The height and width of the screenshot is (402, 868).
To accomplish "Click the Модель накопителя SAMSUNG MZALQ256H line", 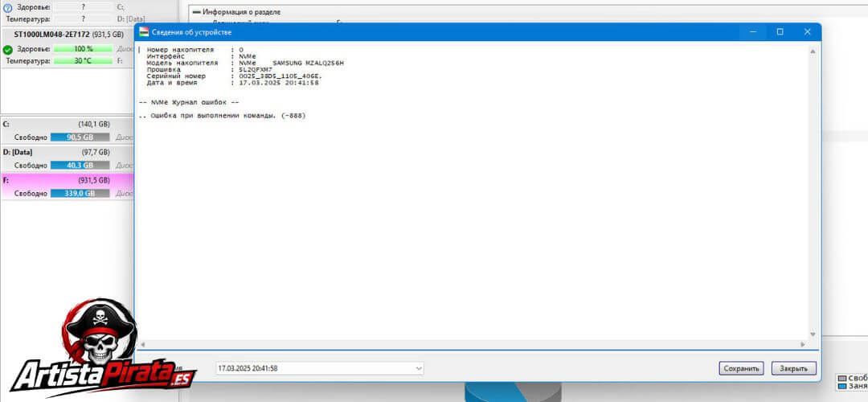I will pyautogui.click(x=245, y=64).
